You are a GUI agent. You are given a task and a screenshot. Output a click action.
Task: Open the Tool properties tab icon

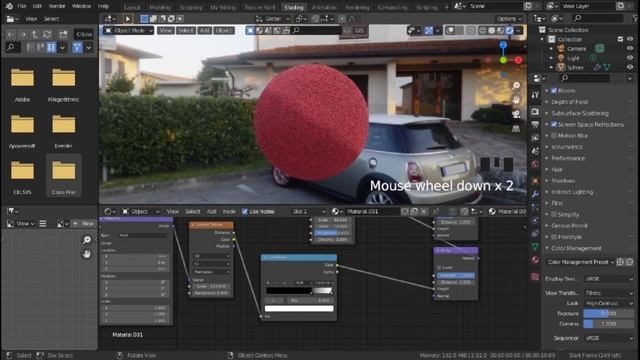[x=535, y=95]
